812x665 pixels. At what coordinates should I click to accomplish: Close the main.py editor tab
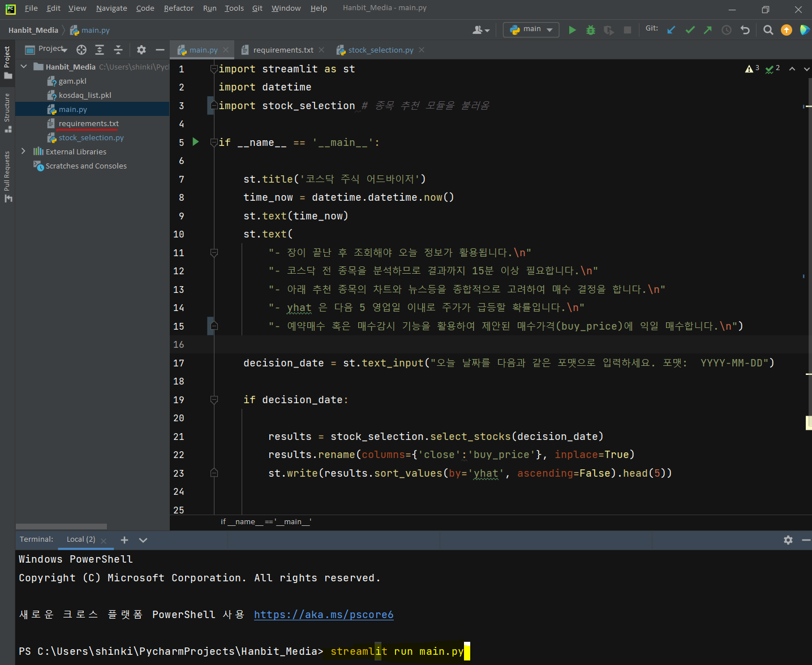(226, 50)
